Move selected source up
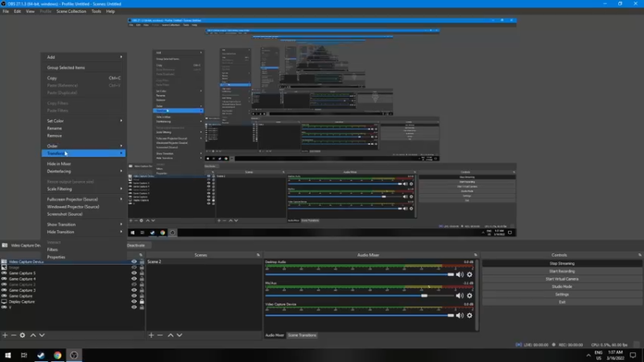The width and height of the screenshot is (644, 362). click(33, 335)
